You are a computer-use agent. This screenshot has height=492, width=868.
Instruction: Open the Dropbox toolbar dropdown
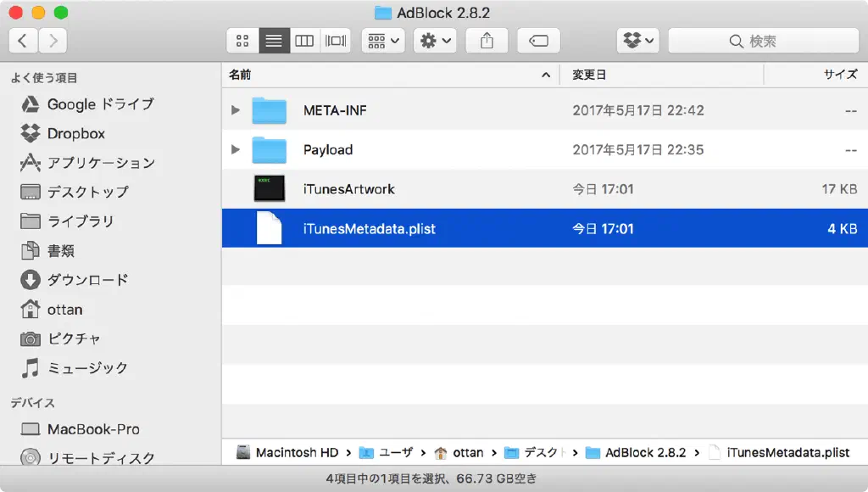click(638, 41)
